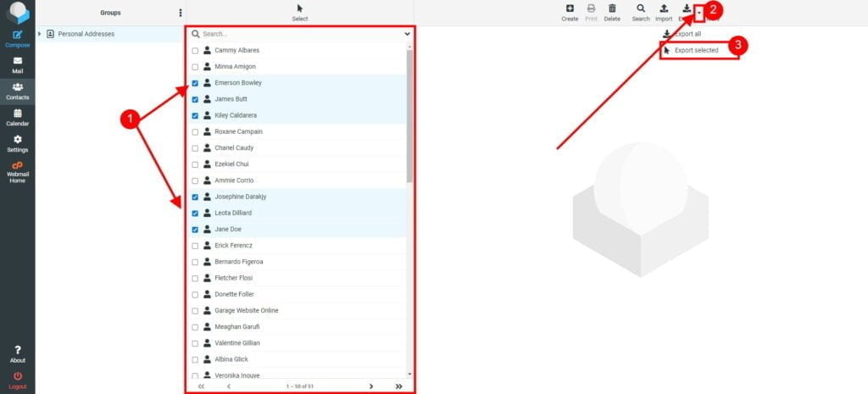Click the magnifier icon in search box
This screenshot has height=394, width=868.
pyautogui.click(x=196, y=34)
